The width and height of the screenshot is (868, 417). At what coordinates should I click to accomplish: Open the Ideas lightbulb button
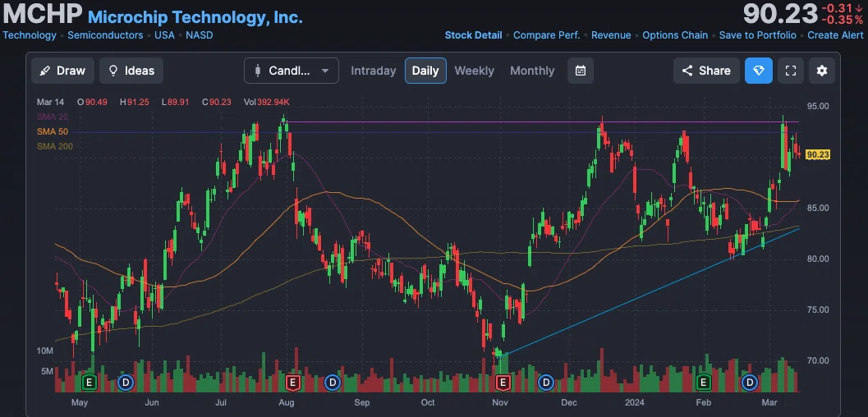[131, 71]
